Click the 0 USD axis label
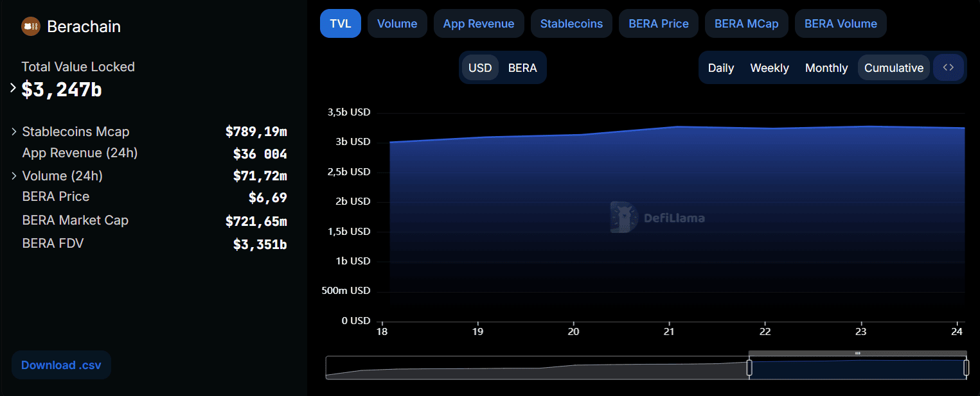The height and width of the screenshot is (396, 980). [355, 320]
